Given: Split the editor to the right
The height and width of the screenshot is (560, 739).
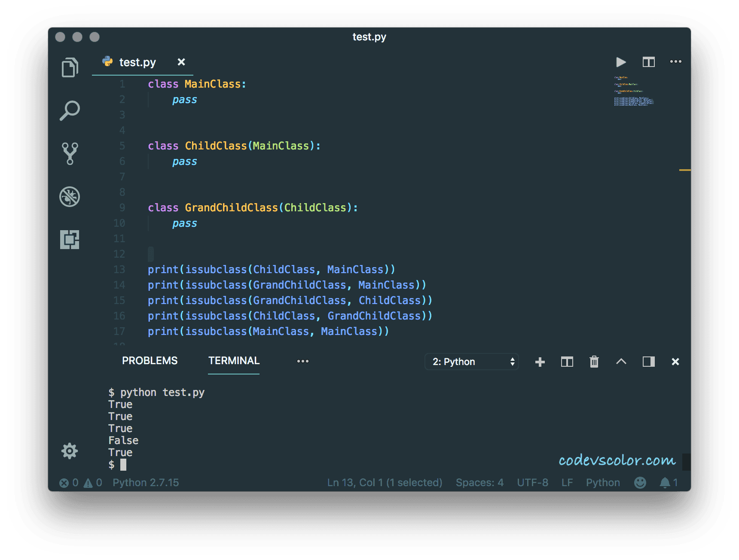Looking at the screenshot, I should (x=649, y=62).
